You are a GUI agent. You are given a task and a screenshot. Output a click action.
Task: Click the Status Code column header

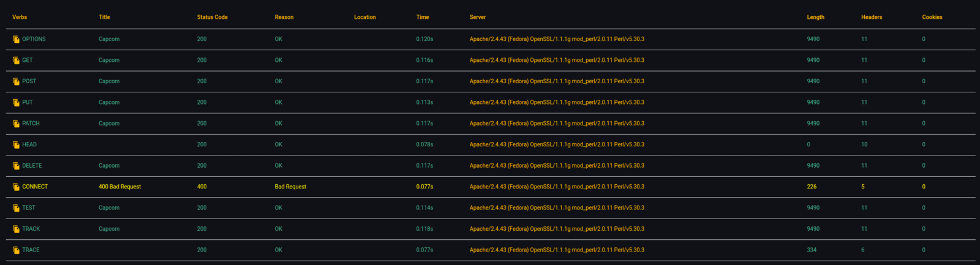pyautogui.click(x=212, y=17)
